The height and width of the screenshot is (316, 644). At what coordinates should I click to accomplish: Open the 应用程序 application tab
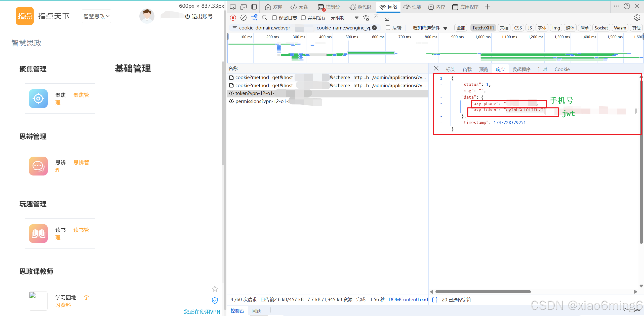465,7
